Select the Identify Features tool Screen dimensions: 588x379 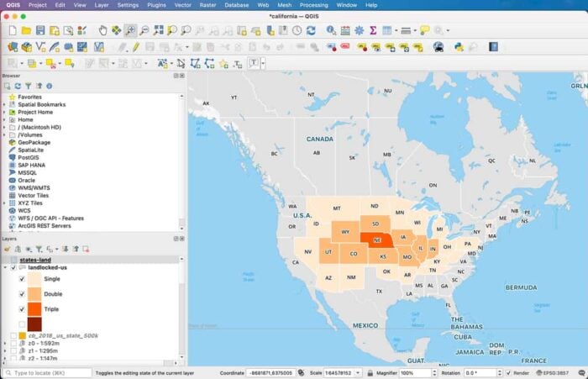click(x=331, y=30)
